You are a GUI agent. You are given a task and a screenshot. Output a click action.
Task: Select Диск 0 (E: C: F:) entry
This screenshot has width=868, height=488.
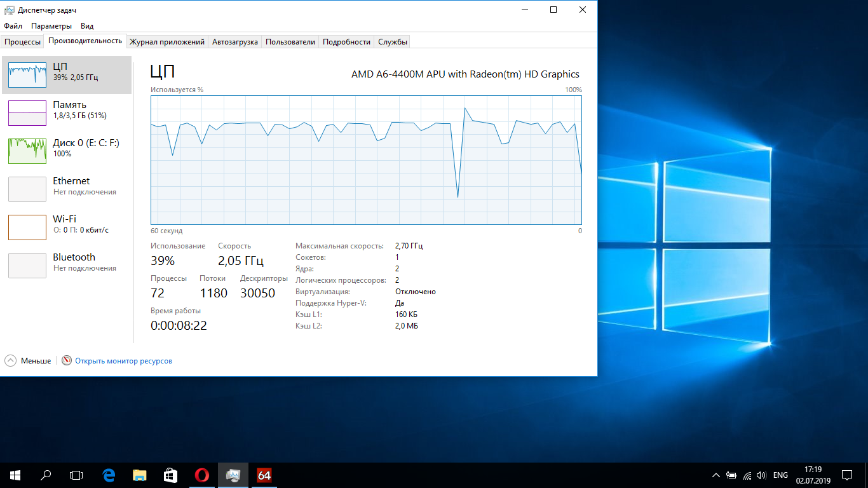tap(67, 151)
